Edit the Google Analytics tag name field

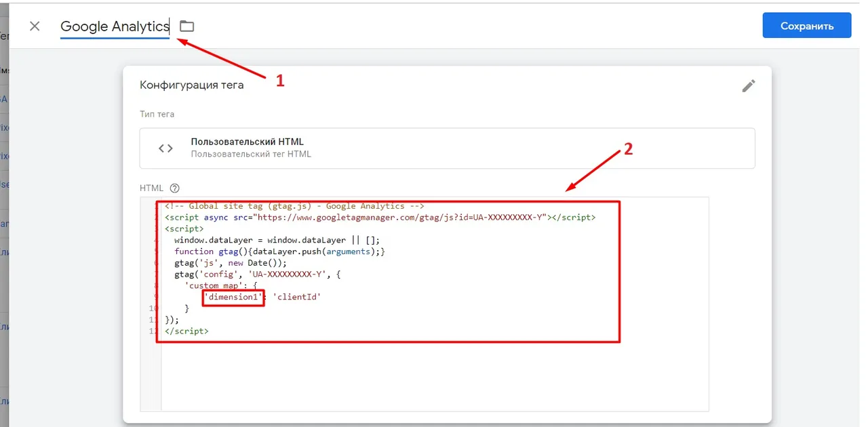click(115, 26)
